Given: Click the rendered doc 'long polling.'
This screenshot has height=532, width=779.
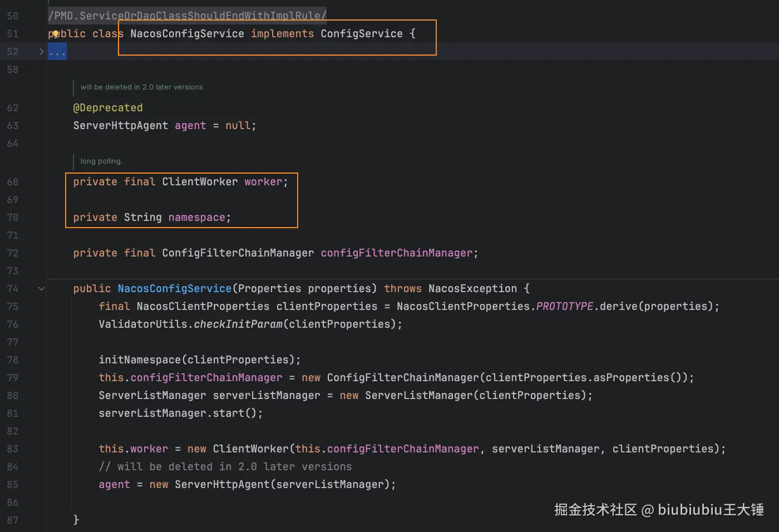Looking at the screenshot, I should tap(101, 161).
